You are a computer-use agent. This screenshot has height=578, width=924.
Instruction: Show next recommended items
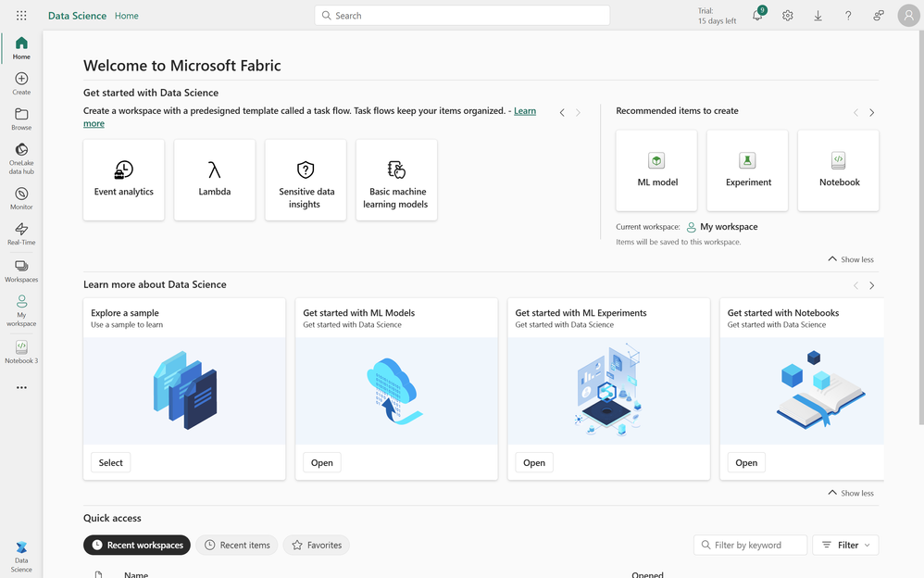[871, 113]
